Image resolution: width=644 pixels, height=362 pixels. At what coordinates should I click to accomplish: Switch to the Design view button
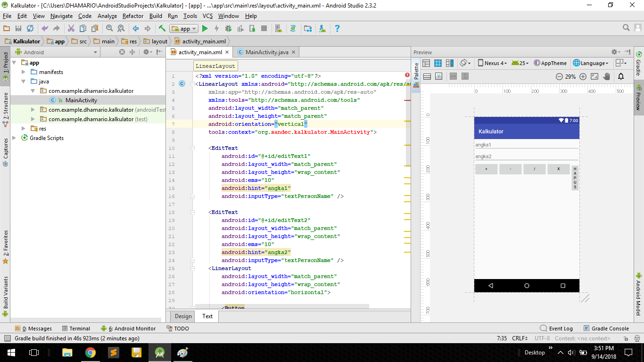[x=182, y=316]
